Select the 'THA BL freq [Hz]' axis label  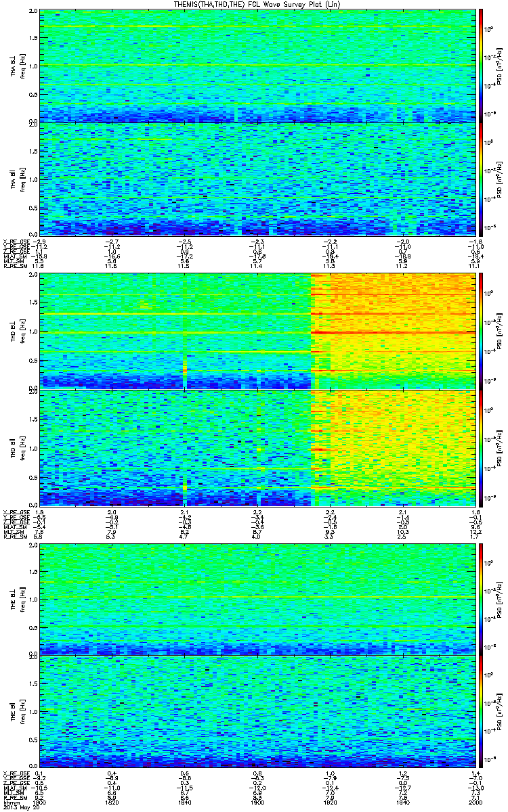[17, 66]
